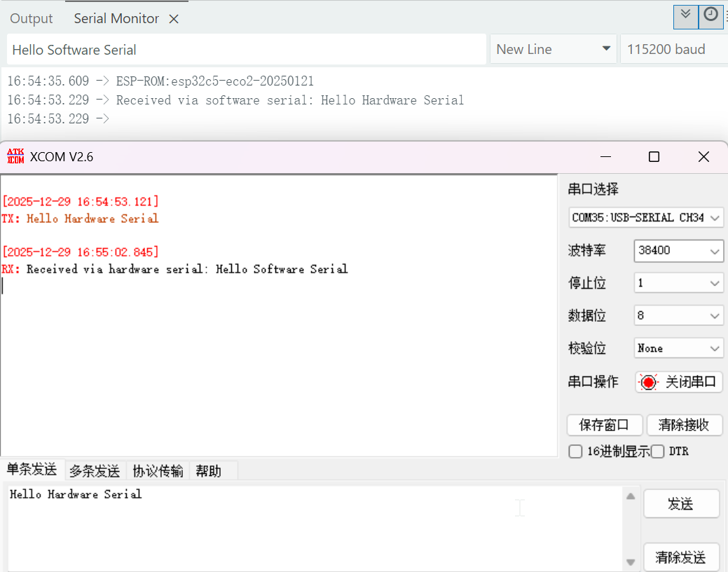Click the 清除接收 clear receive button
Viewport: 728px width, 572px height.
pos(683,425)
